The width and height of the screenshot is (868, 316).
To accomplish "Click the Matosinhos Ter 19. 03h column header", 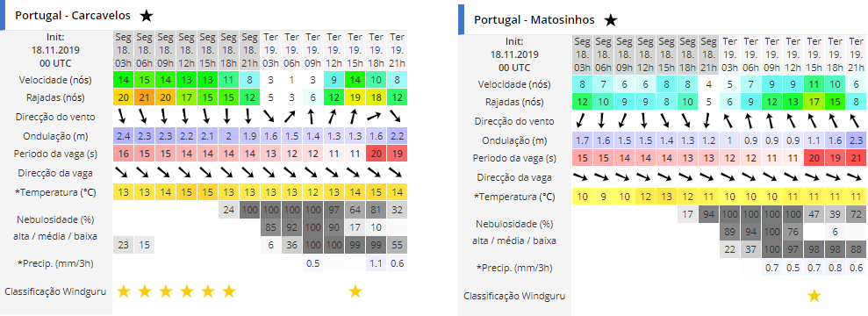I will [729, 54].
